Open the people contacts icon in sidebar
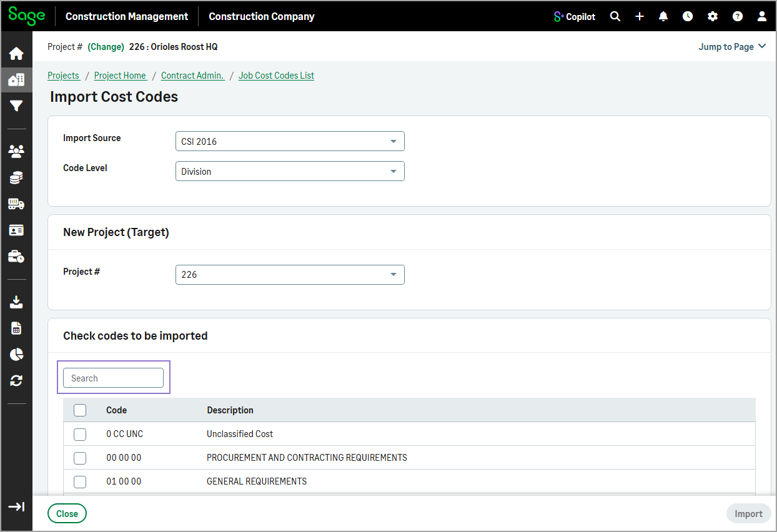The height and width of the screenshot is (532, 777). [16, 151]
